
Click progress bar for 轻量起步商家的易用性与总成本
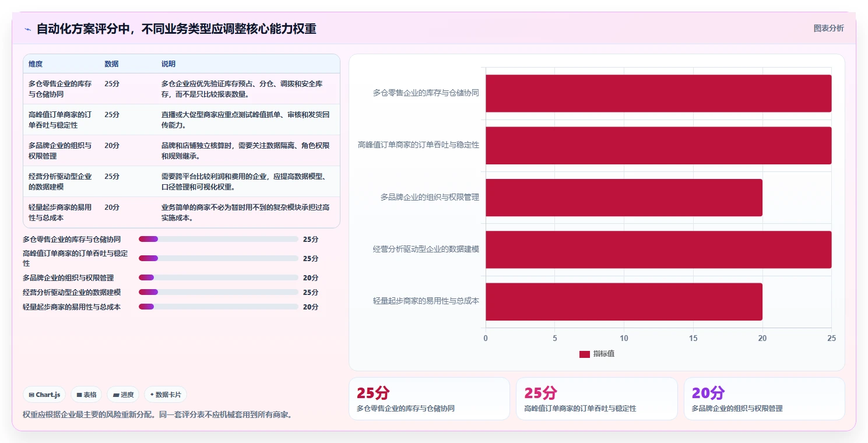click(219, 307)
